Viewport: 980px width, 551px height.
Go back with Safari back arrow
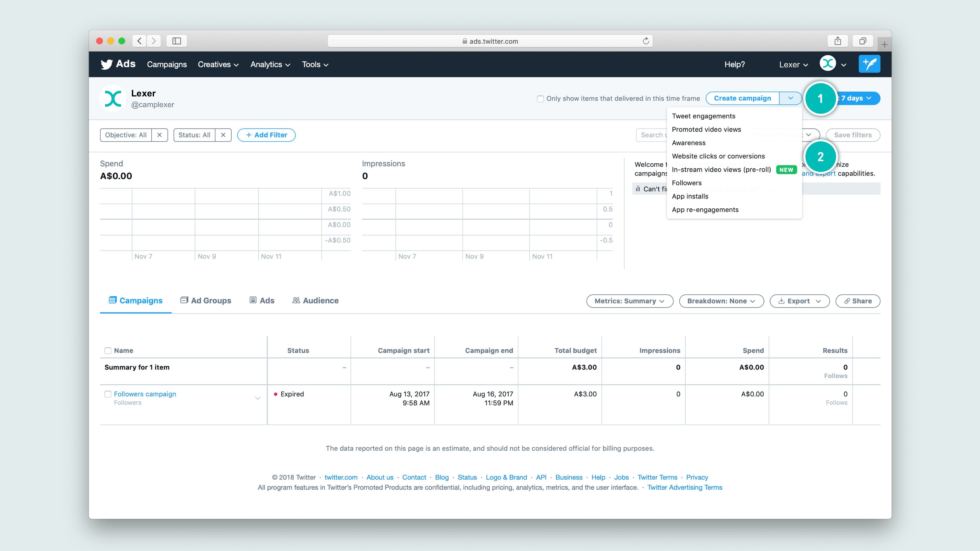pos(140,41)
